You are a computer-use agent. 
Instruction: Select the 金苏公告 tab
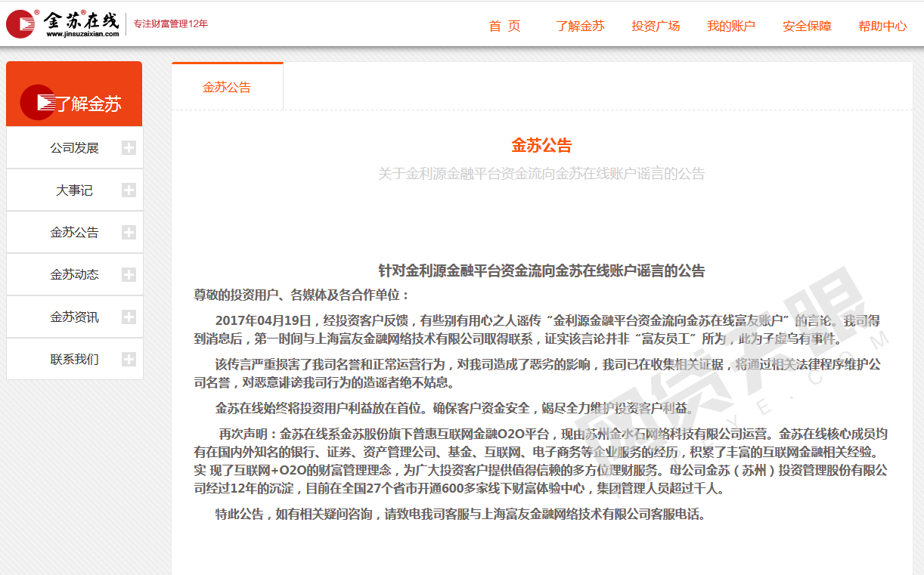[227, 87]
